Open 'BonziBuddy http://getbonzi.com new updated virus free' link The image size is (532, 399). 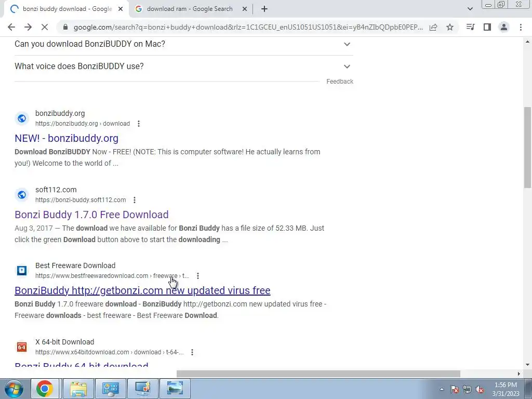(142, 291)
